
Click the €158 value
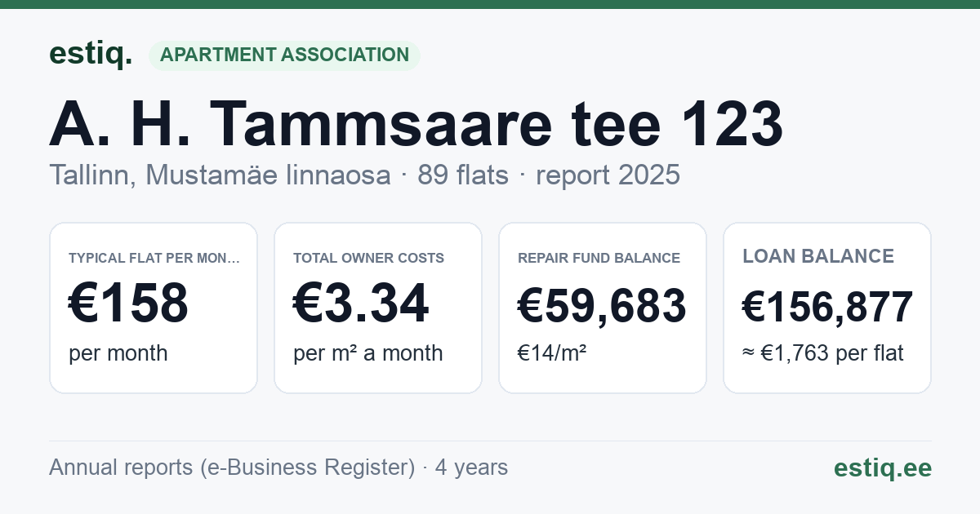[x=129, y=304]
